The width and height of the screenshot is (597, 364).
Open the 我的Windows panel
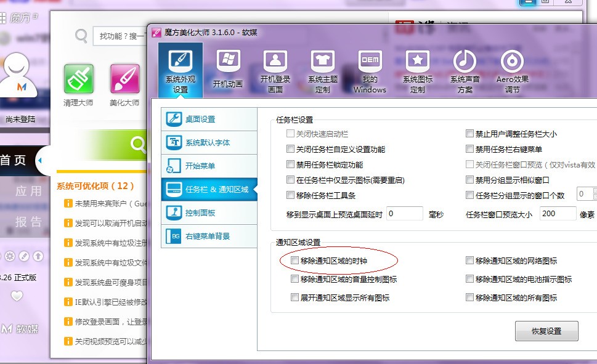[x=368, y=70]
